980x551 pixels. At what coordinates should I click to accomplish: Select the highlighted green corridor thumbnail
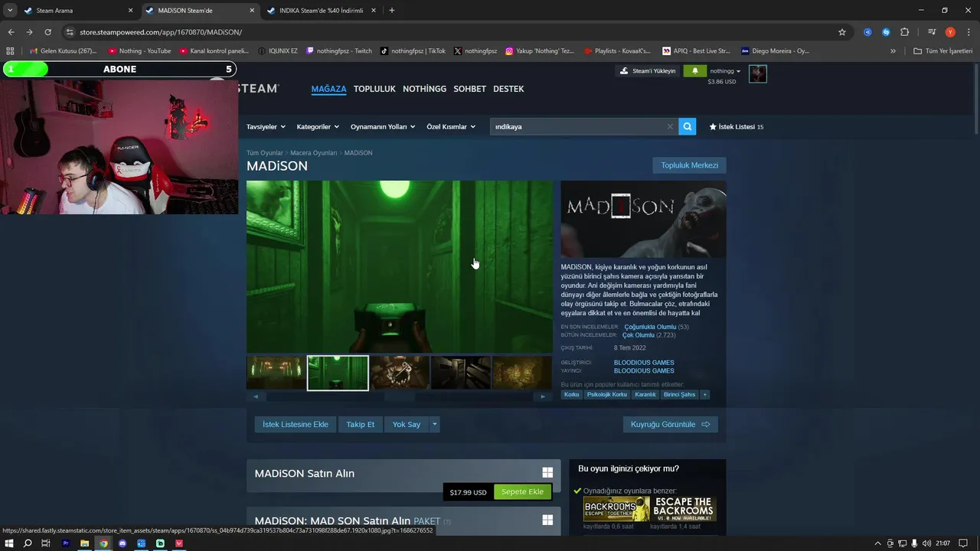point(338,373)
